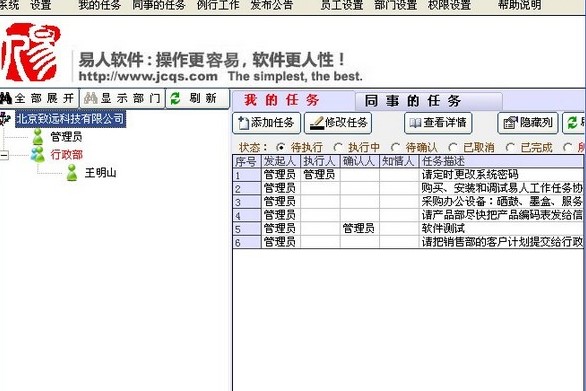Click the 隐藏列 button
The width and height of the screenshot is (586, 391).
tap(528, 123)
